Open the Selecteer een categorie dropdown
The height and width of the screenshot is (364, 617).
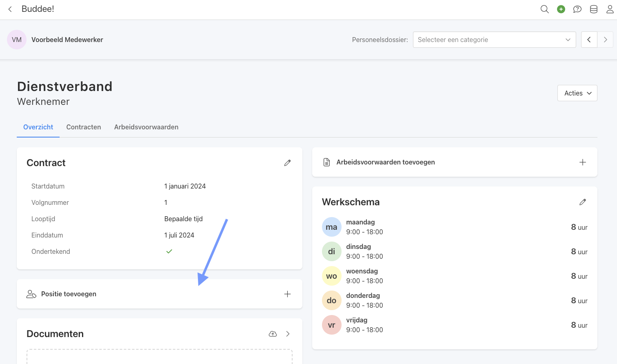[494, 40]
